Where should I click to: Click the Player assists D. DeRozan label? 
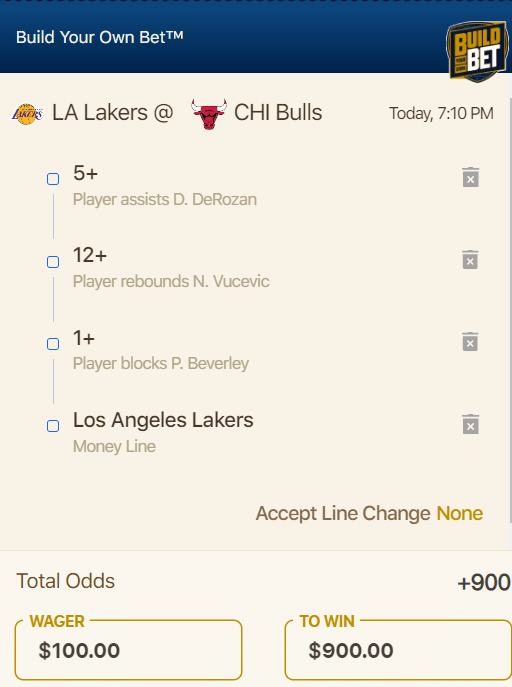165,199
